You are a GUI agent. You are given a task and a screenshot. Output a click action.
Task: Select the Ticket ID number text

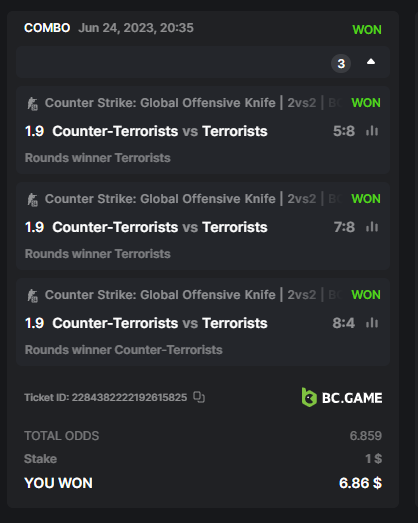[129, 397]
